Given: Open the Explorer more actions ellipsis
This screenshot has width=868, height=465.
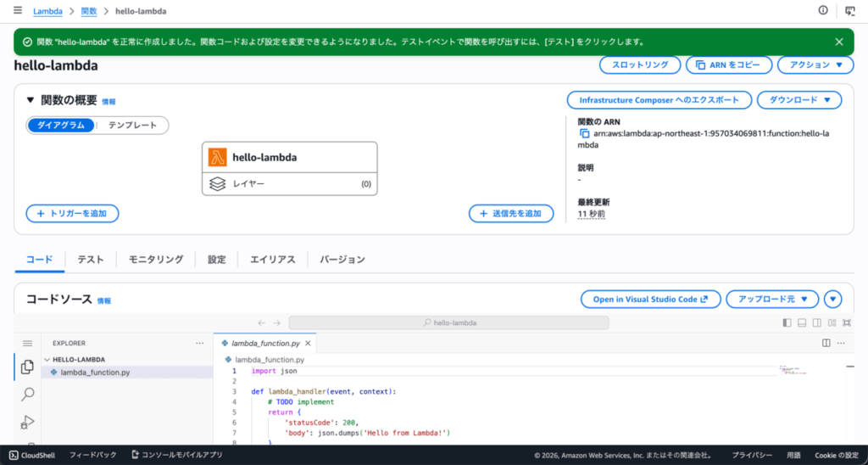Looking at the screenshot, I should pyautogui.click(x=200, y=343).
